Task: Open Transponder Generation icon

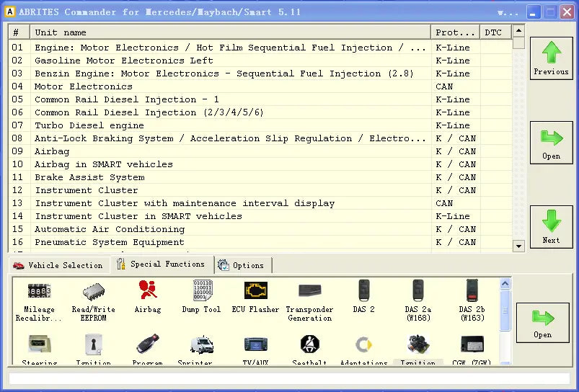Action: point(310,290)
